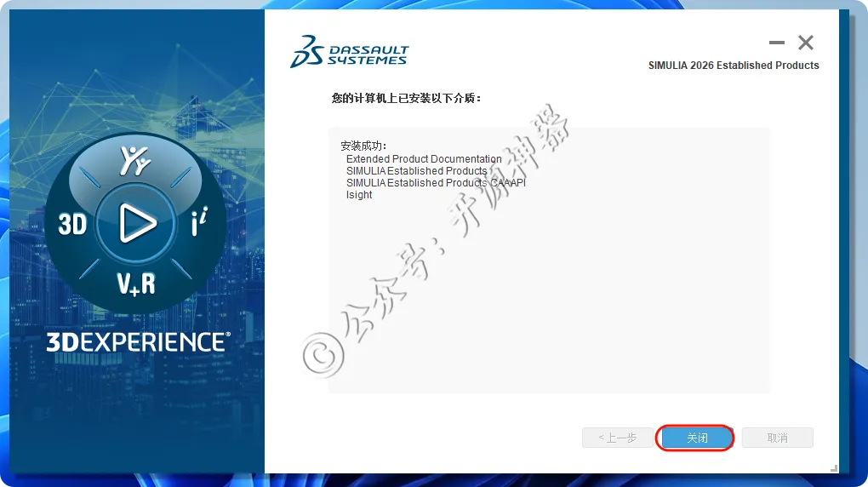Select the Extended Product Documentation entry
This screenshot has height=487, width=868.
click(x=424, y=159)
